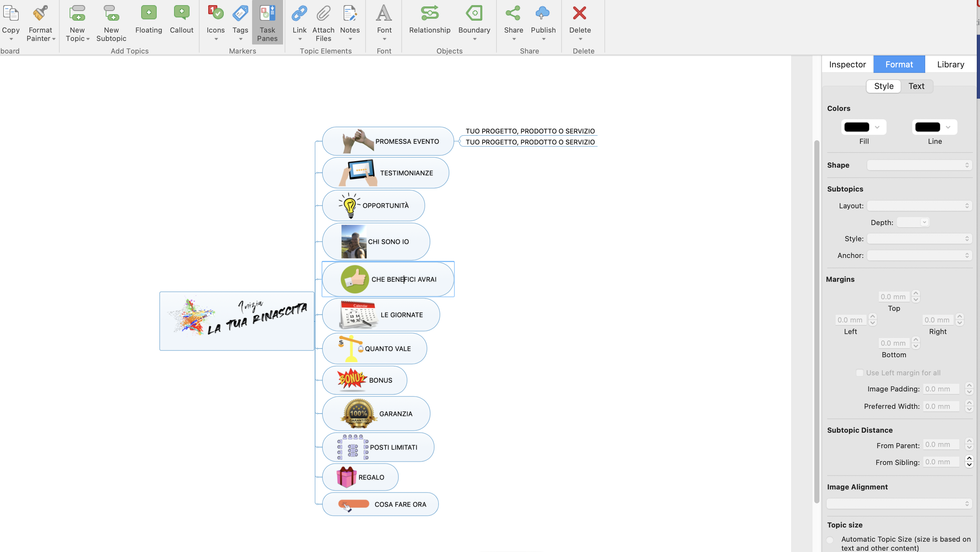
Task: Enable Use Left margin for all
Action: [859, 373]
